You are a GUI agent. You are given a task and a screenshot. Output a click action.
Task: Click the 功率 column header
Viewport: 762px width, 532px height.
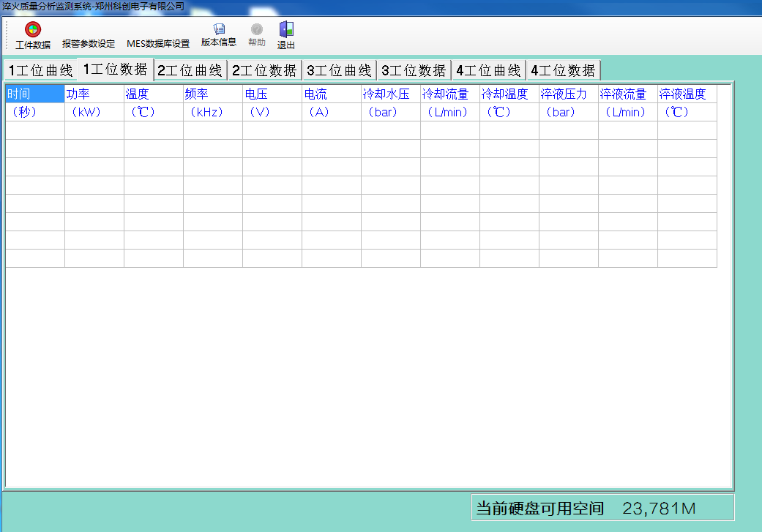click(x=94, y=94)
